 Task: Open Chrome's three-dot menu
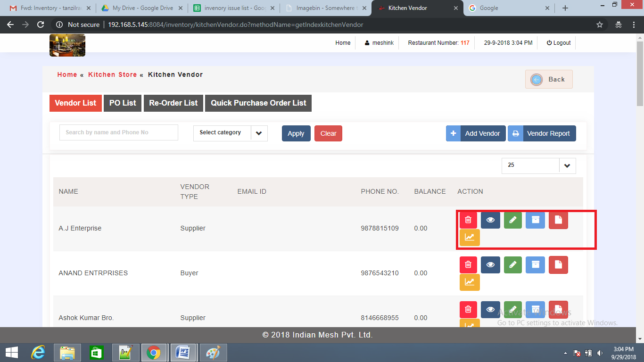[635, 25]
